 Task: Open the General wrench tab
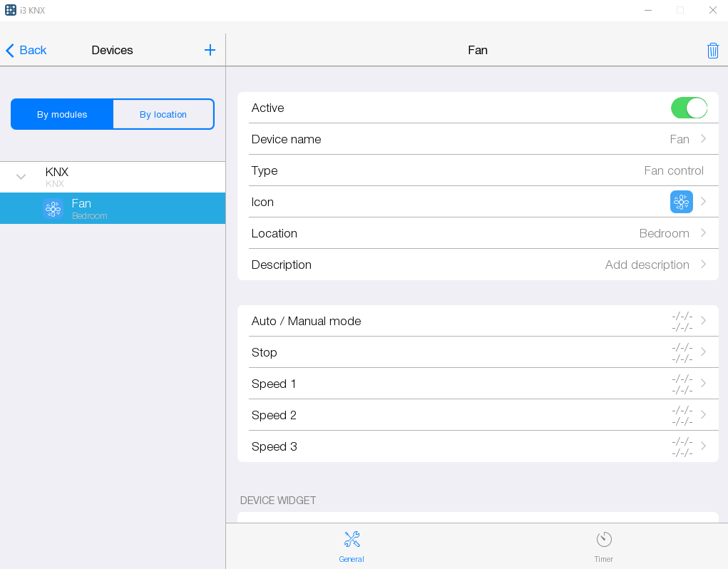[352, 546]
